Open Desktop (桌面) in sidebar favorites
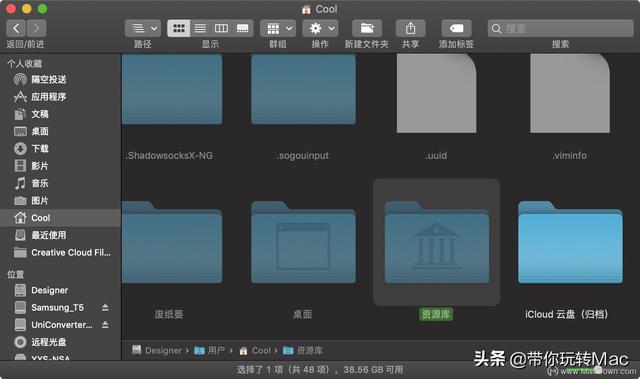The image size is (640, 379). (x=60, y=131)
